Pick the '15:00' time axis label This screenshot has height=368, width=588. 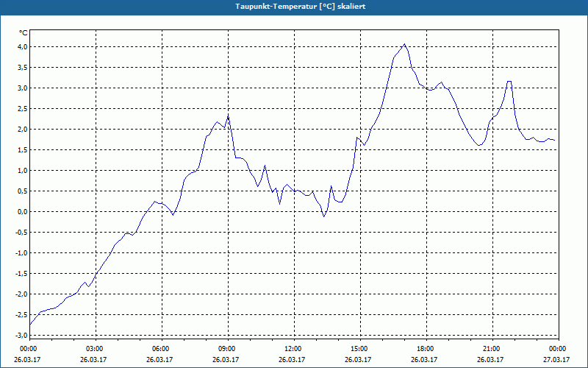click(359, 349)
